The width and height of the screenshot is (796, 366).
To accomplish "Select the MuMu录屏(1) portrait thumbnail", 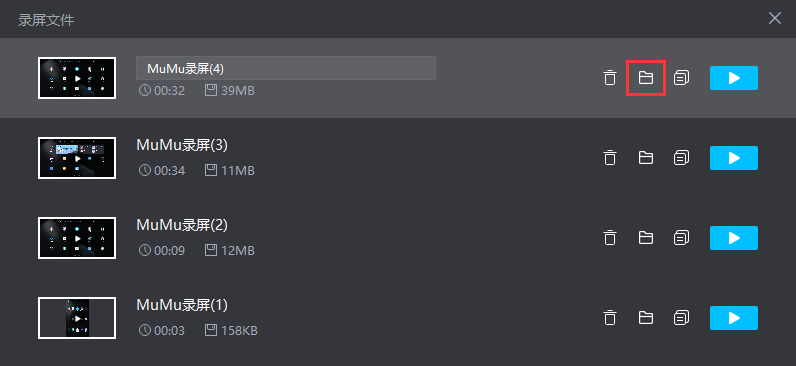I will pos(77,318).
